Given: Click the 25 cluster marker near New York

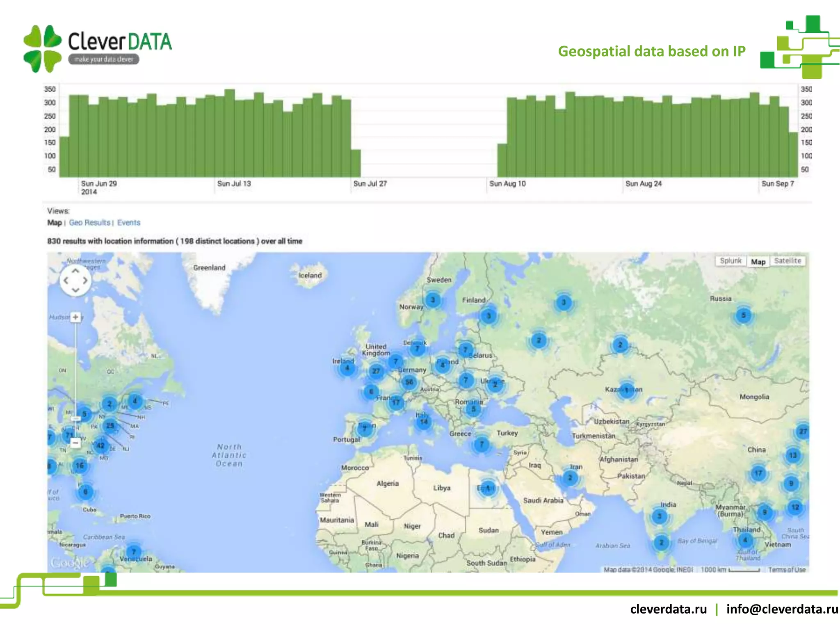Looking at the screenshot, I should (x=110, y=426).
